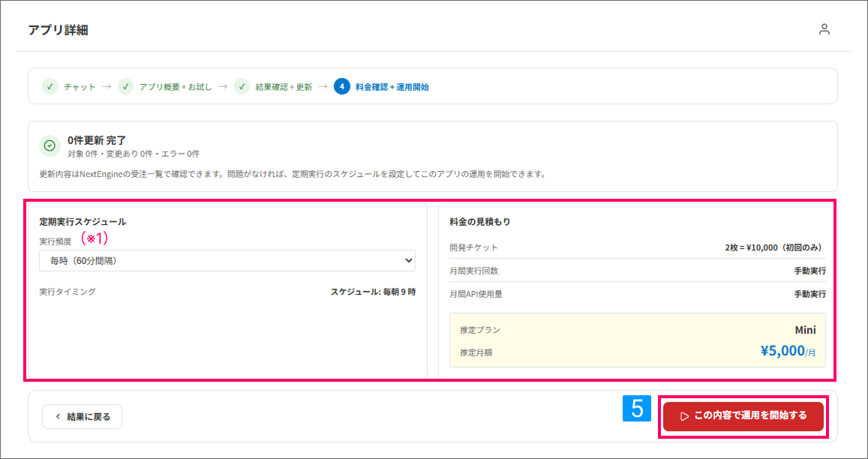Click the 2枚＝¥10,000（初回のみ） value
This screenshot has height=459, width=868.
point(775,247)
